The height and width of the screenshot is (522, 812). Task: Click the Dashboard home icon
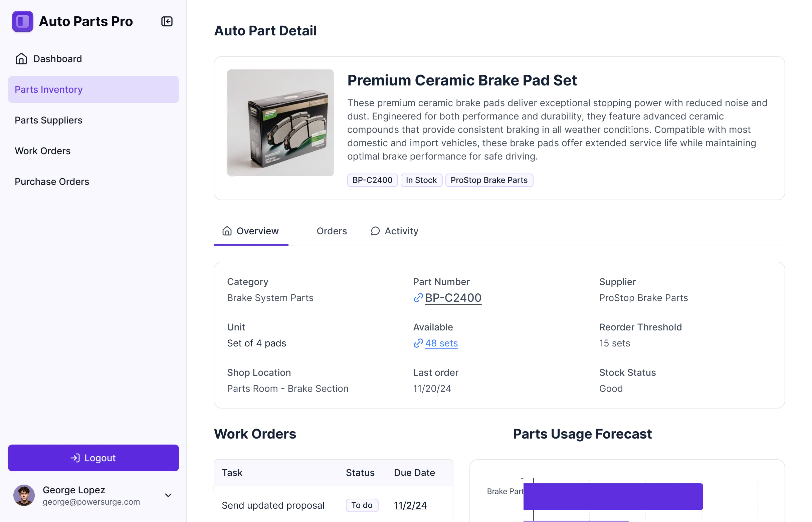point(21,59)
